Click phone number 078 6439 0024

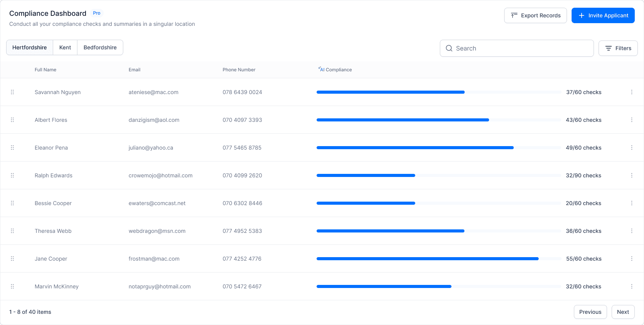[242, 92]
